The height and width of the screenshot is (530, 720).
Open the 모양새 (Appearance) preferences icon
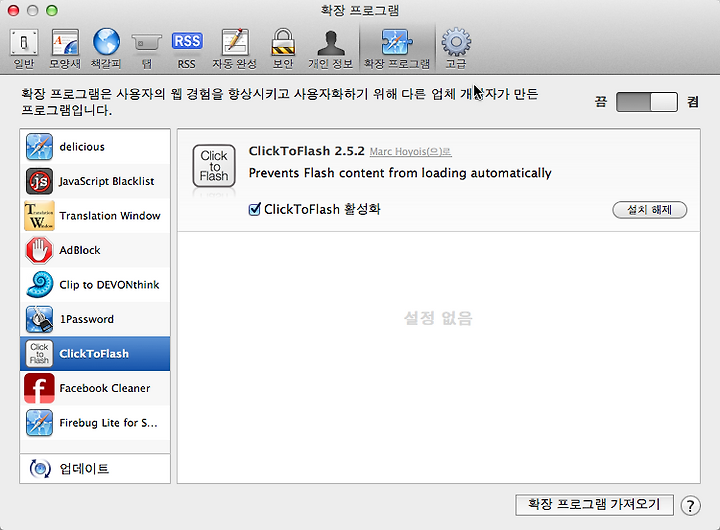pyautogui.click(x=65, y=43)
